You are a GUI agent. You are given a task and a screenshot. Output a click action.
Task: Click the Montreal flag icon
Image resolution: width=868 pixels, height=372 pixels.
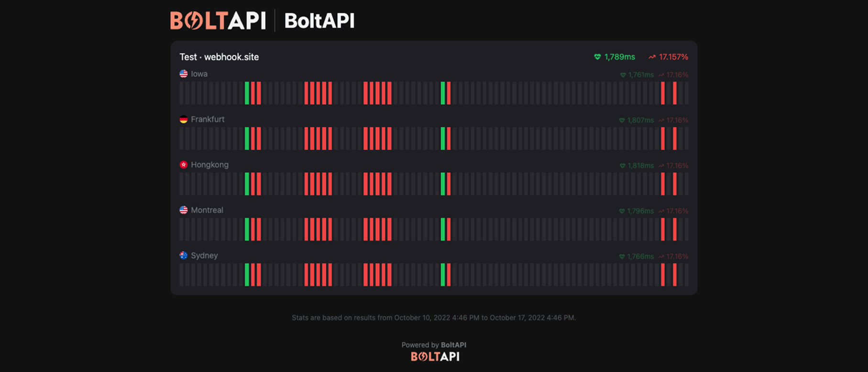tap(183, 210)
